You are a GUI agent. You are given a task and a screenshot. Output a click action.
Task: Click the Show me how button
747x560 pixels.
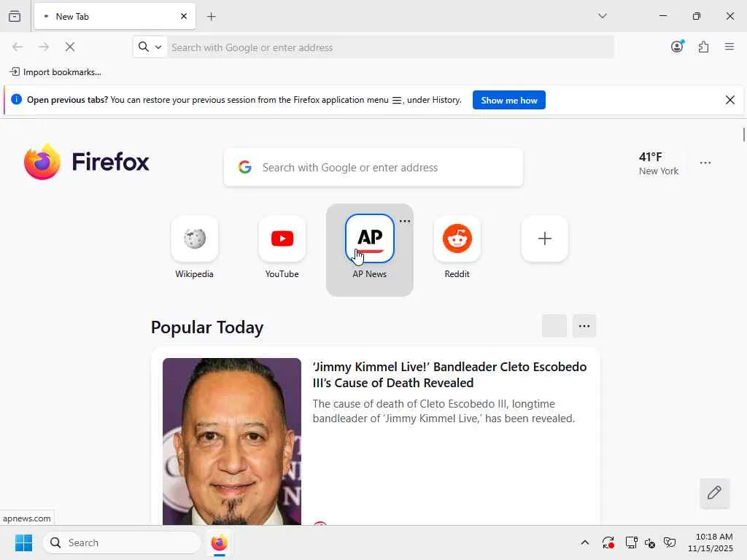(508, 100)
